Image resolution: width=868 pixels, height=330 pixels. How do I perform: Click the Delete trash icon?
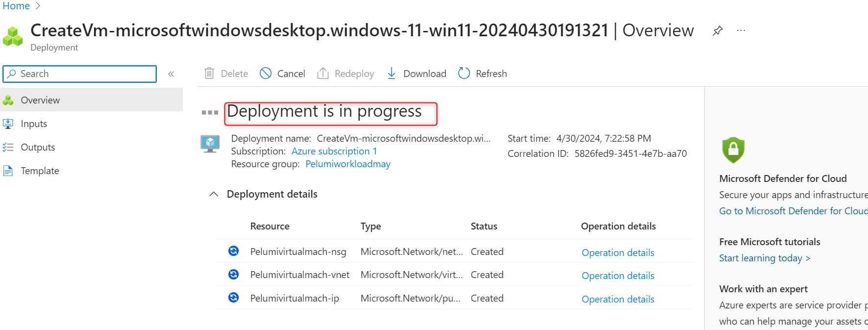point(209,74)
